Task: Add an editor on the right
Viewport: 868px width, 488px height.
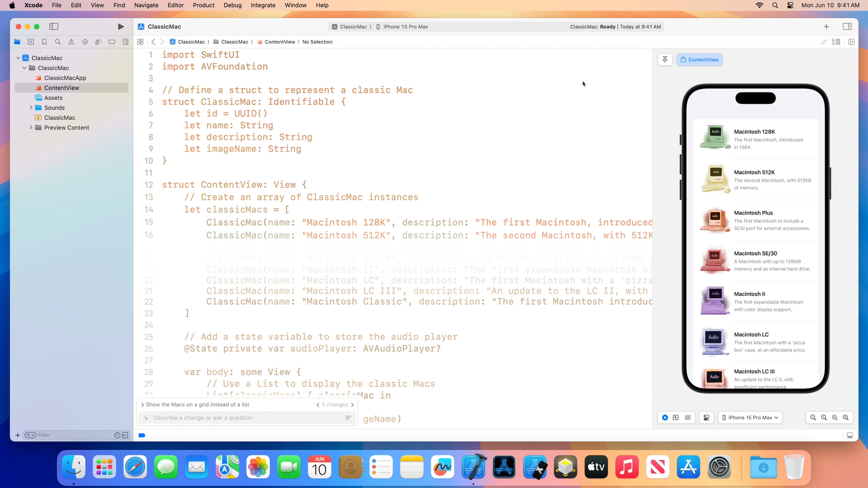Action: coord(851,42)
